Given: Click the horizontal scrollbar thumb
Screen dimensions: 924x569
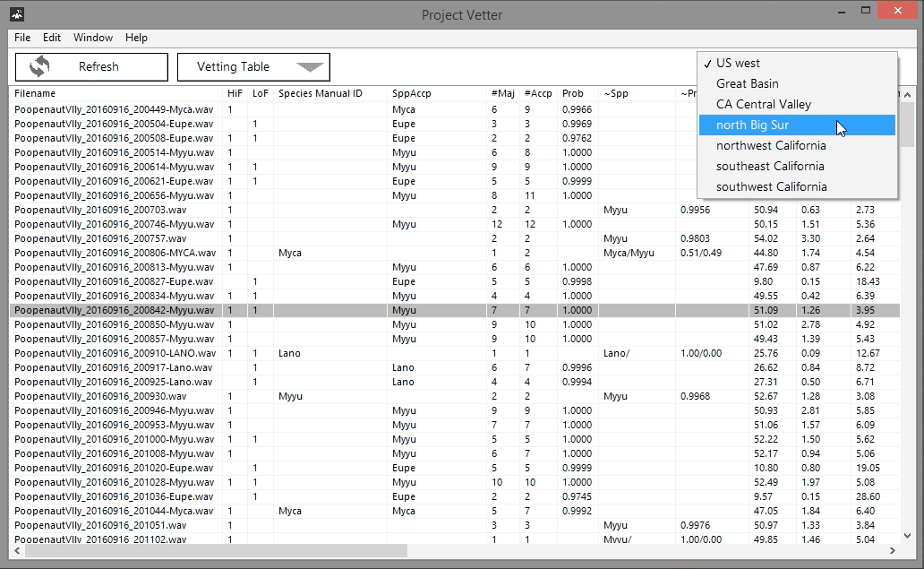Looking at the screenshot, I should point(215,550).
